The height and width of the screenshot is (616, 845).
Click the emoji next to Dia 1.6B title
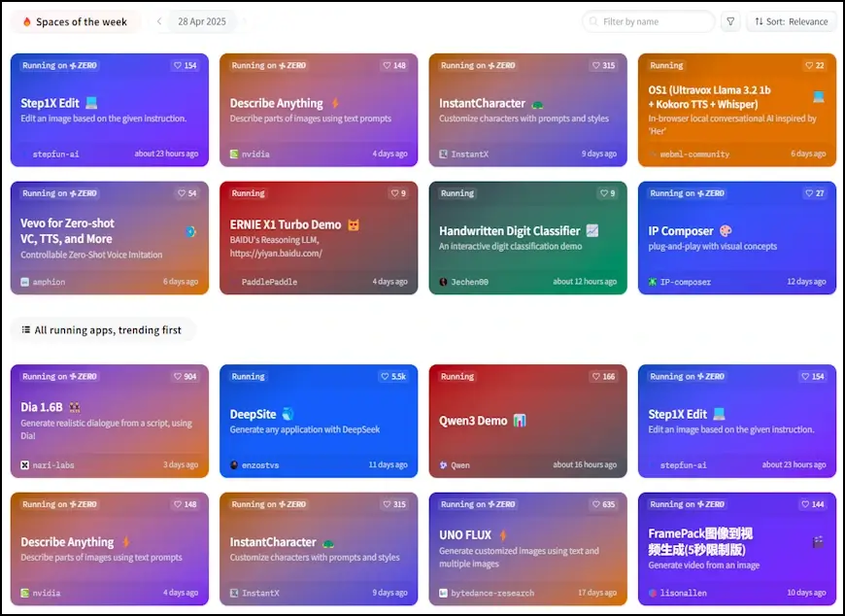pos(75,407)
